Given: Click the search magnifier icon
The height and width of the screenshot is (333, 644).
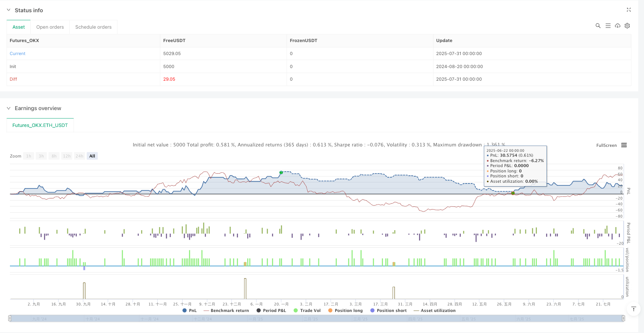Looking at the screenshot, I should point(598,26).
